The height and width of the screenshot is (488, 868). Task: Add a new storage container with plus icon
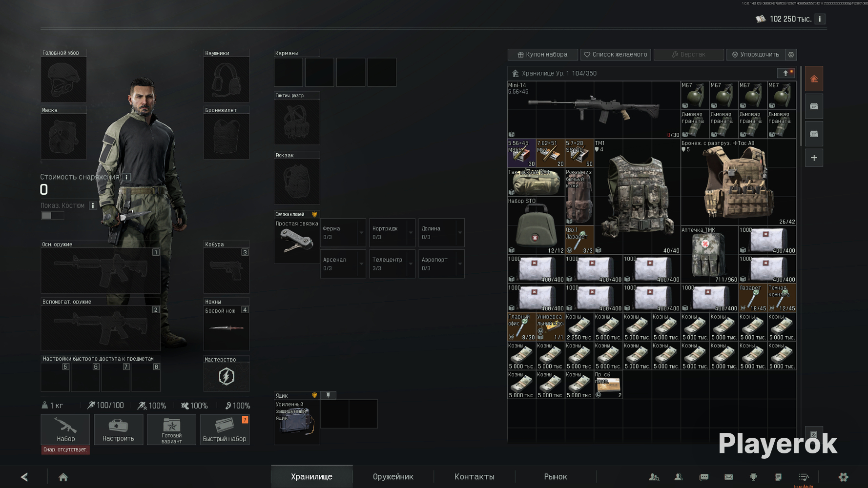(814, 158)
